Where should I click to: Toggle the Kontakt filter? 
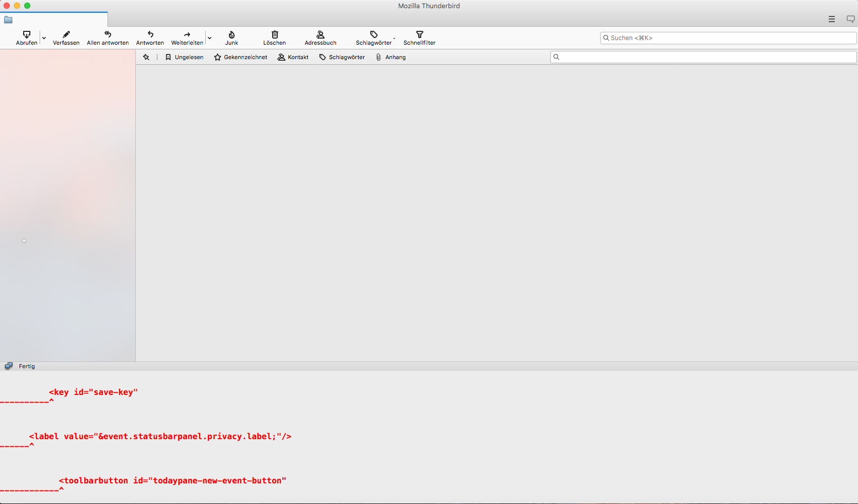click(293, 57)
